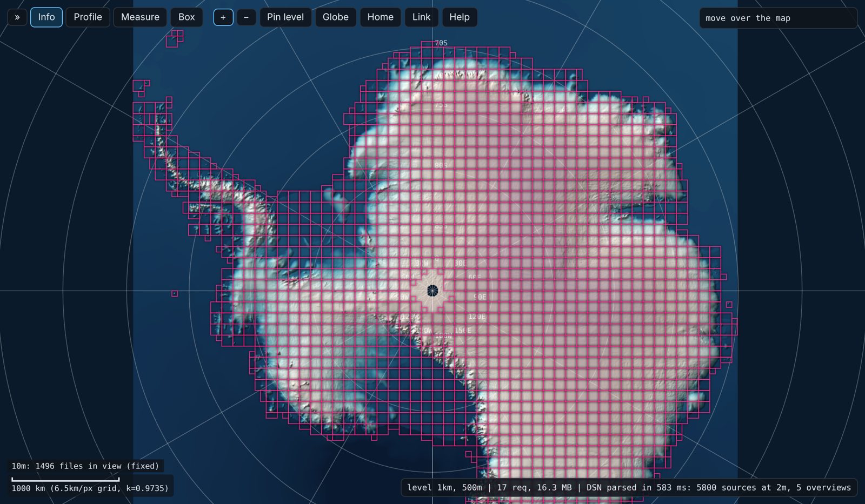
Task: Zoom in with the plus button
Action: coord(223,17)
